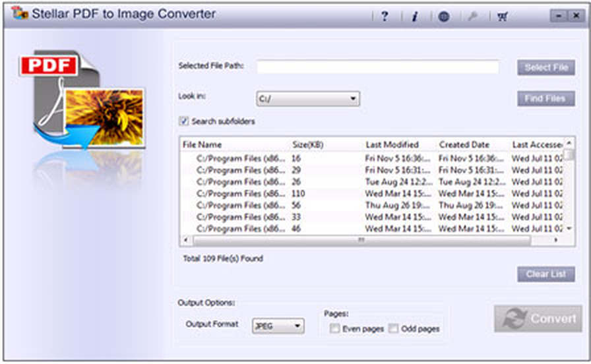The height and width of the screenshot is (364, 591).
Task: Click the Find Files button
Action: coord(546,98)
